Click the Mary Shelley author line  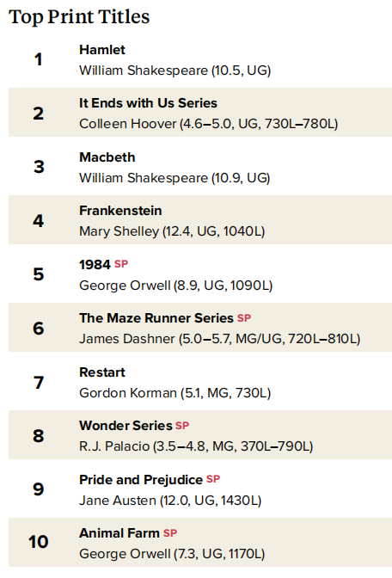click(x=172, y=231)
